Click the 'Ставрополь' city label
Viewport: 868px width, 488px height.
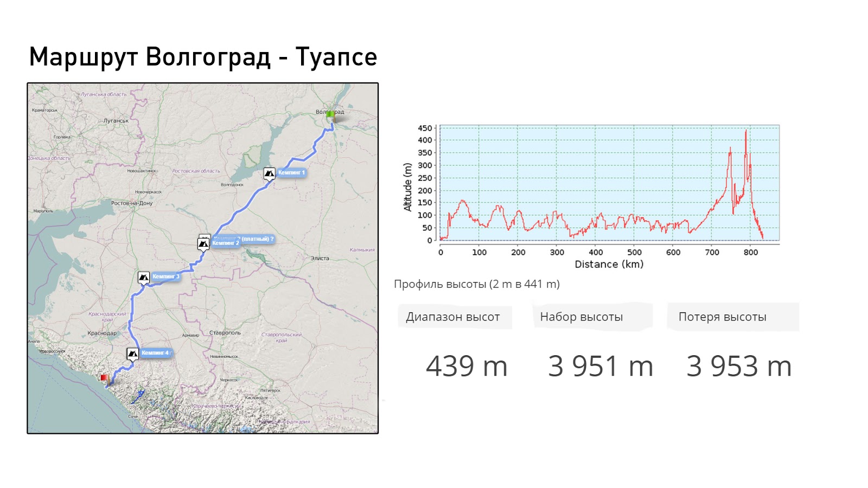(225, 332)
